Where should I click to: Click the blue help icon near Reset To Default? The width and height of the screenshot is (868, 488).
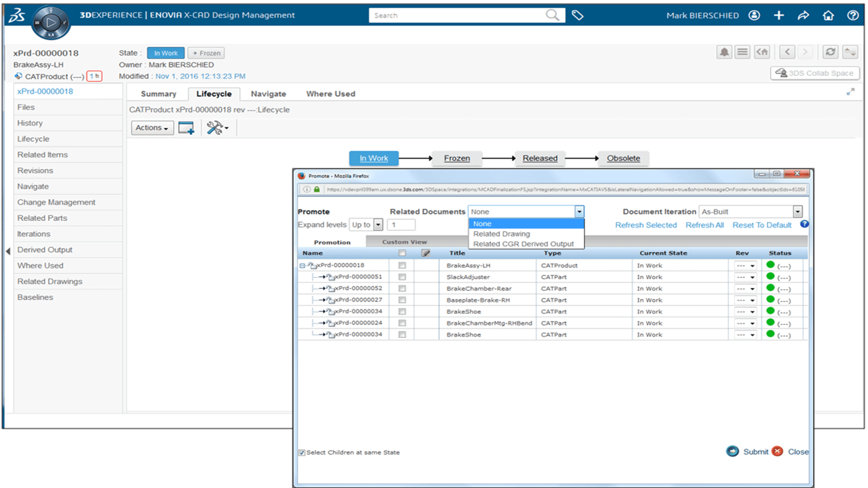(x=804, y=224)
